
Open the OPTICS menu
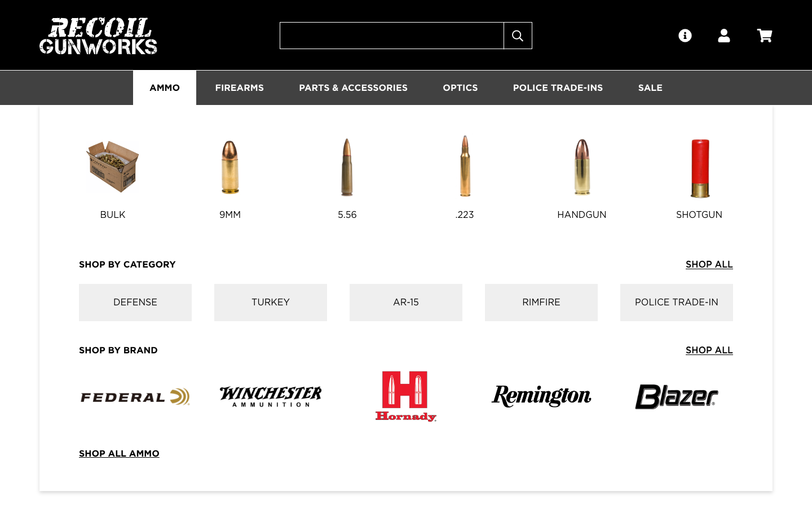(x=460, y=87)
